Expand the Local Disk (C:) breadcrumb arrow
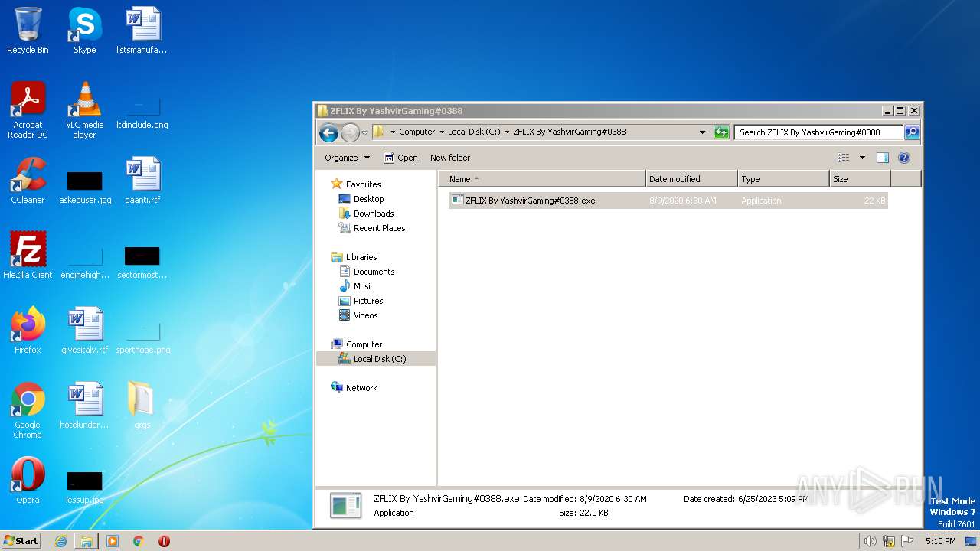 click(507, 132)
